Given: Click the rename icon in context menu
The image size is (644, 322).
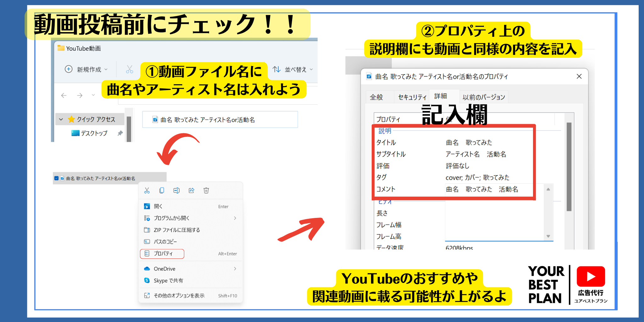Looking at the screenshot, I should coord(176,191).
